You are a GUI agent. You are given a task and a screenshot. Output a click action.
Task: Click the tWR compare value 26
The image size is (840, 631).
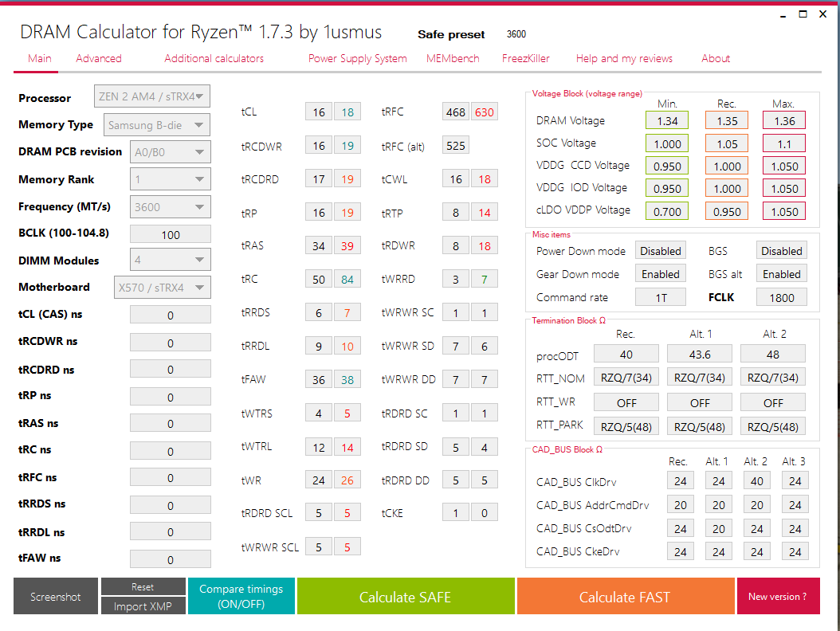coord(347,480)
